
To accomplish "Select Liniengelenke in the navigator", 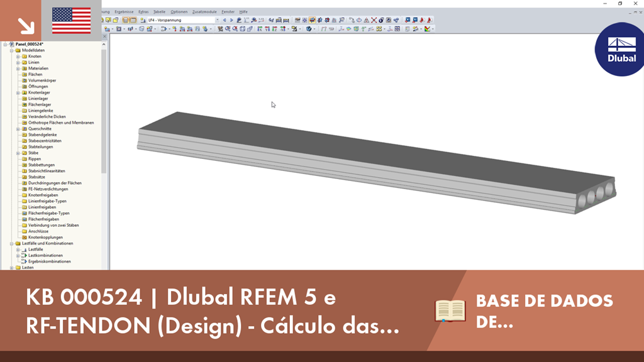I will tap(41, 111).
